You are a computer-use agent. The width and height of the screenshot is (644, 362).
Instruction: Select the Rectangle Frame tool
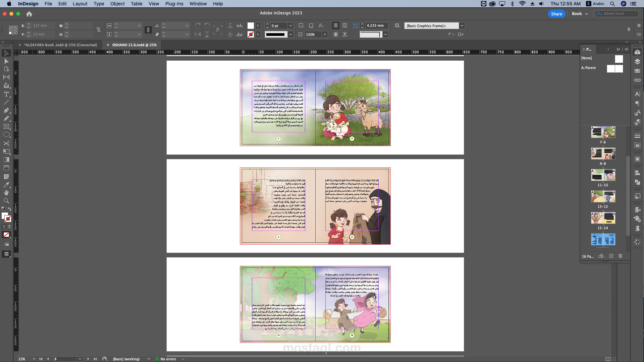click(6, 127)
